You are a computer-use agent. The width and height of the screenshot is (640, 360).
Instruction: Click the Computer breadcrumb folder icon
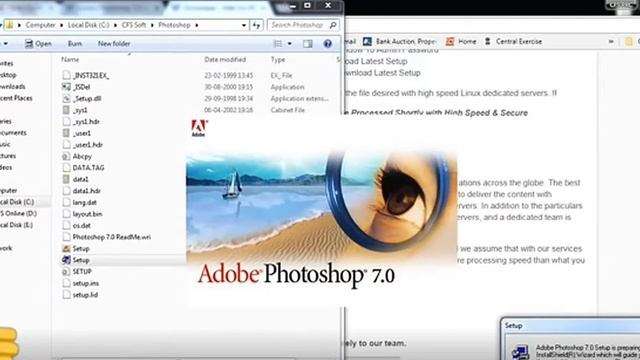(10, 25)
